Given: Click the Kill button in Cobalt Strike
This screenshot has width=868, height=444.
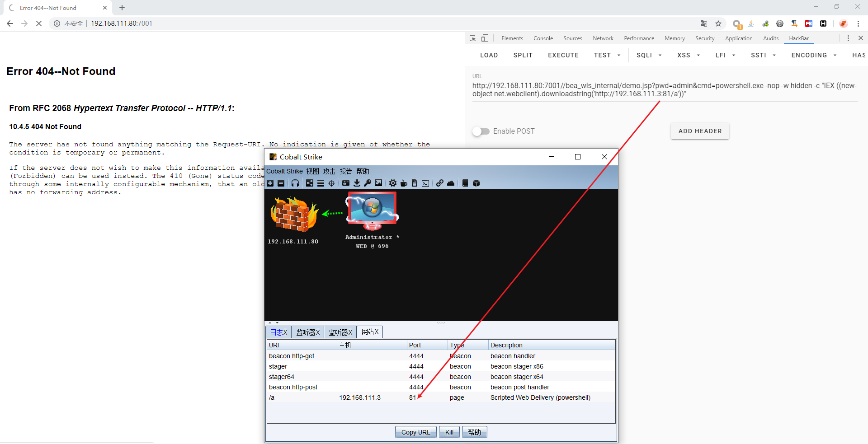Looking at the screenshot, I should 449,432.
